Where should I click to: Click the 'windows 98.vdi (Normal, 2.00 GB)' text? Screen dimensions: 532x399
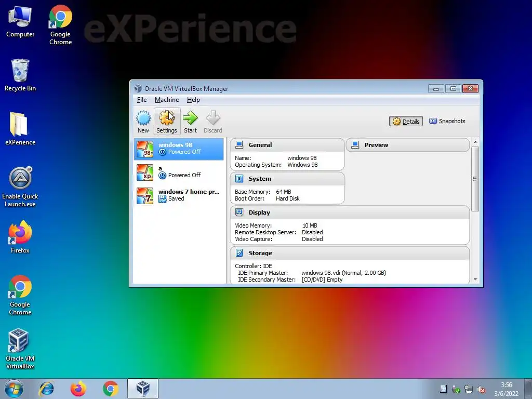pos(344,273)
